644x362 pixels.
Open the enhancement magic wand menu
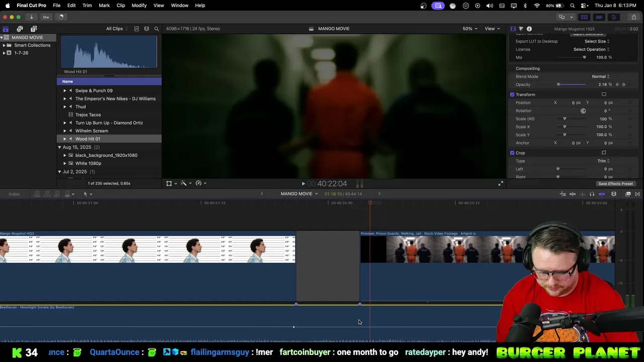coord(185,184)
